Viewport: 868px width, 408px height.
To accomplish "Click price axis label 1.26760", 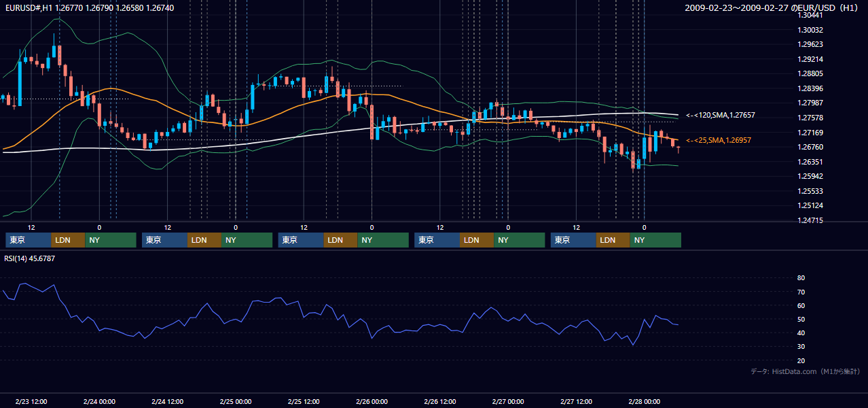I will [x=810, y=147].
